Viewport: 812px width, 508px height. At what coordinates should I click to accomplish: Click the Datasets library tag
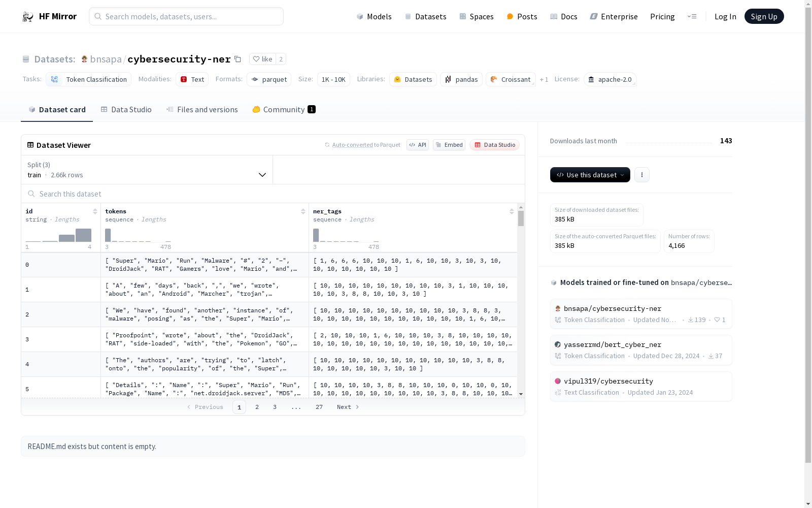[413, 79]
